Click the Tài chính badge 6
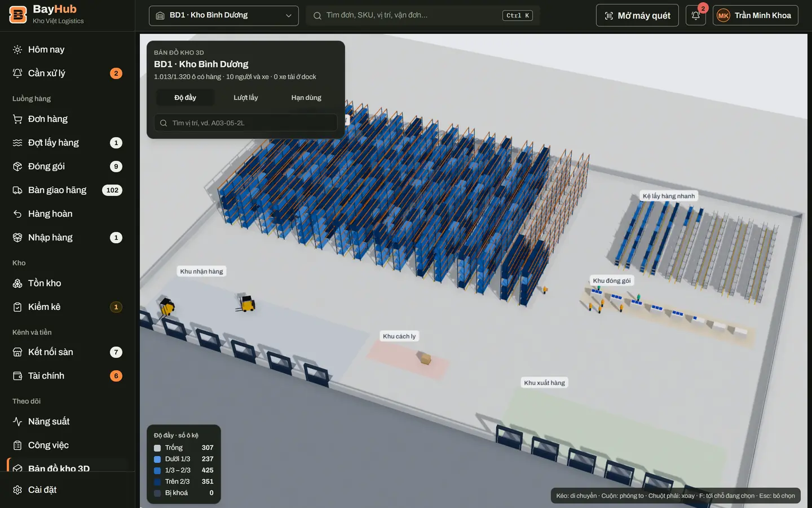Image resolution: width=812 pixels, height=508 pixels. [x=116, y=376]
